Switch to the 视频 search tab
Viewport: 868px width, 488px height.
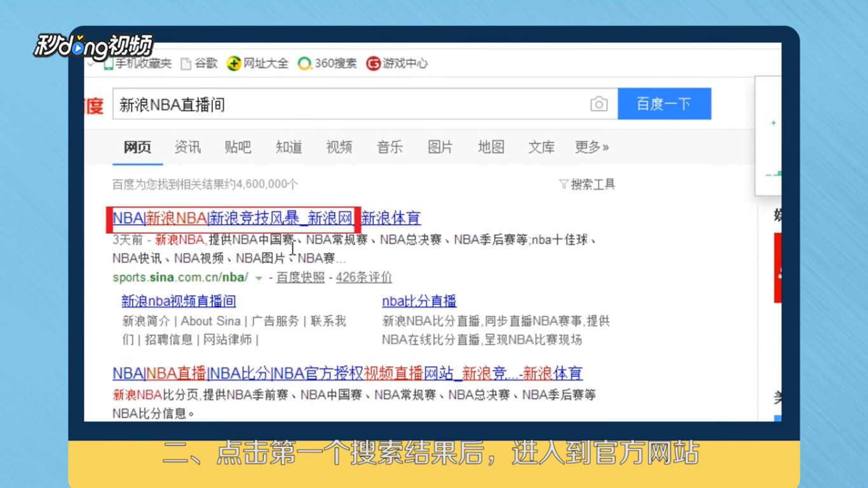point(339,147)
